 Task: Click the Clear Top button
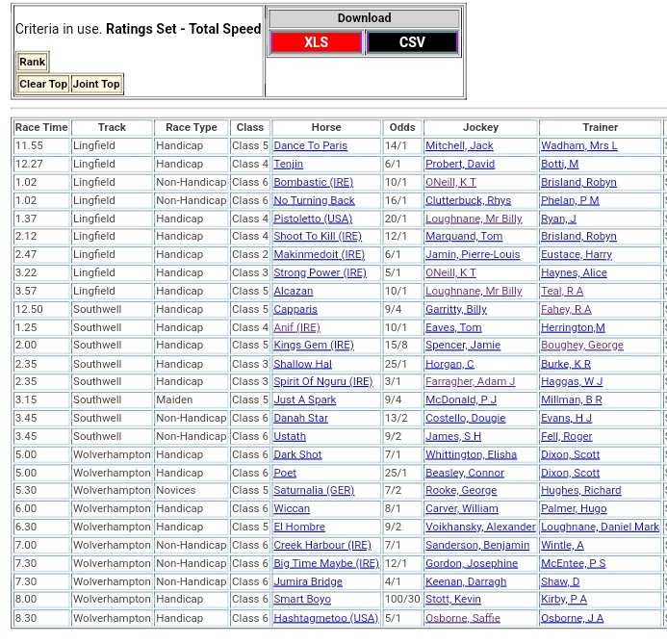pyautogui.click(x=43, y=84)
